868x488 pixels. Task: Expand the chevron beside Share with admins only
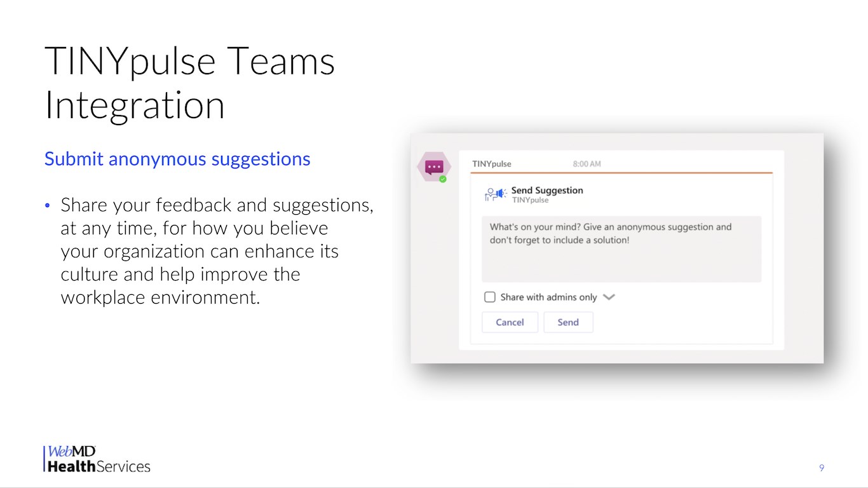609,297
